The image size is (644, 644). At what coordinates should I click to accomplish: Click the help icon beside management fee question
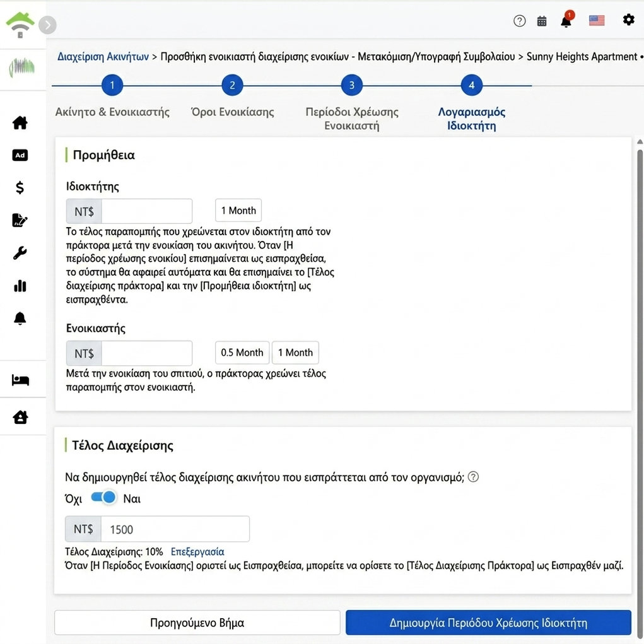(x=473, y=477)
